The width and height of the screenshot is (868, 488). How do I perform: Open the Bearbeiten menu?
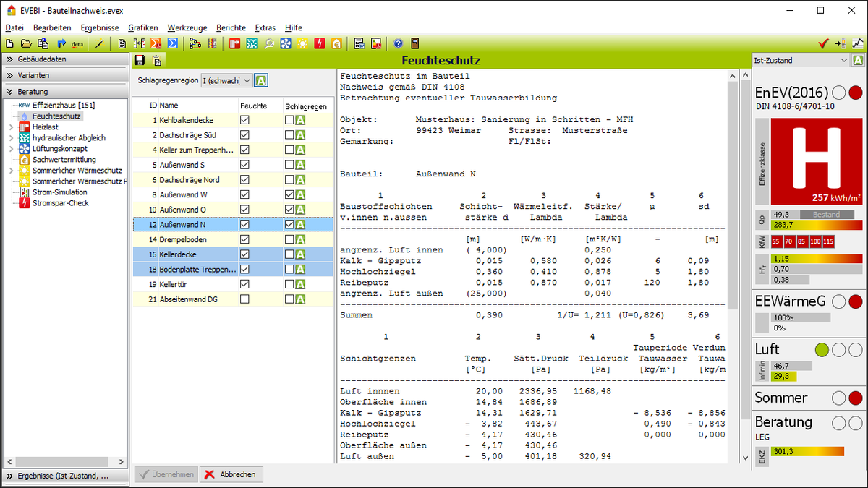point(52,27)
